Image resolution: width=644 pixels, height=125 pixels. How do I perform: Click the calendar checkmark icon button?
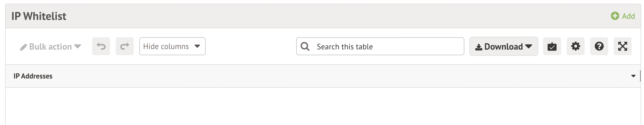pyautogui.click(x=552, y=46)
